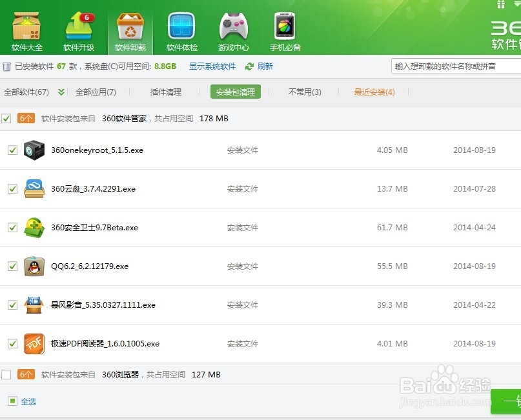Switch to 全部软件(67) tab
Viewport: 521px width, 420px height.
pyautogui.click(x=26, y=92)
